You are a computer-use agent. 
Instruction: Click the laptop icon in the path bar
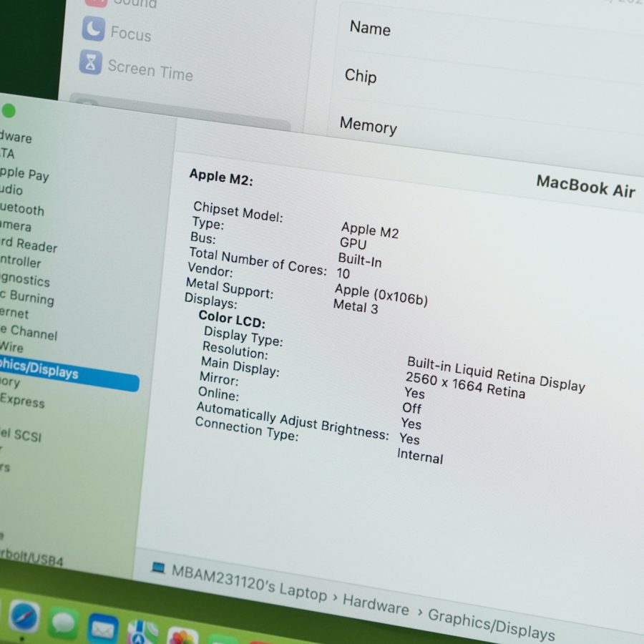(158, 568)
